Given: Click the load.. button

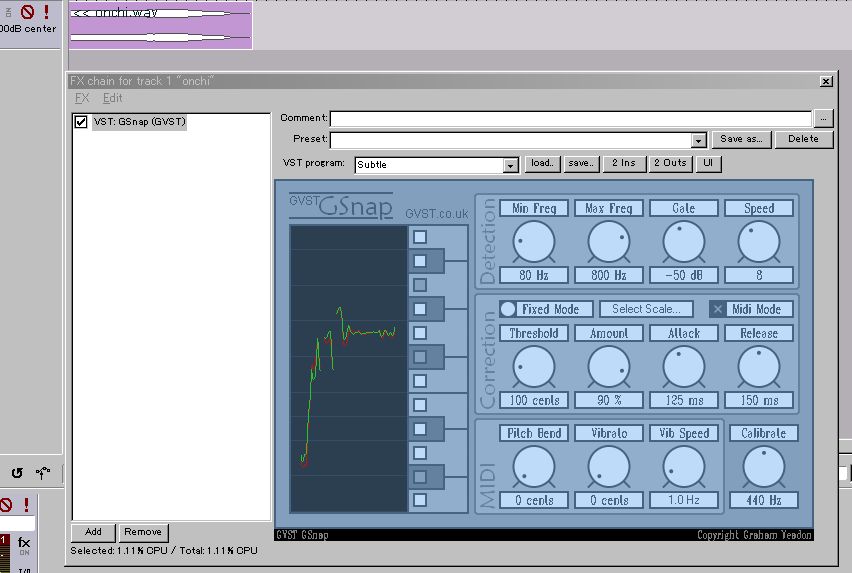Looking at the screenshot, I should [542, 163].
